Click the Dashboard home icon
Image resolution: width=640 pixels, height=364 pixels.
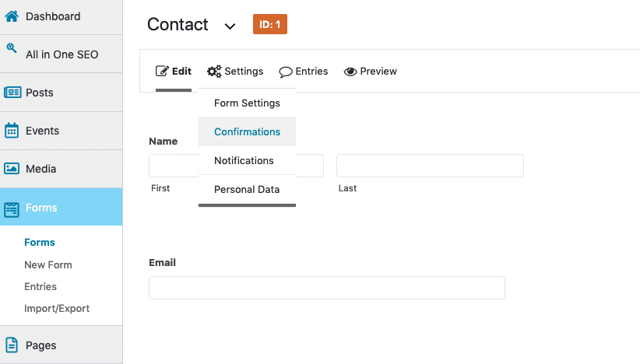[x=12, y=16]
